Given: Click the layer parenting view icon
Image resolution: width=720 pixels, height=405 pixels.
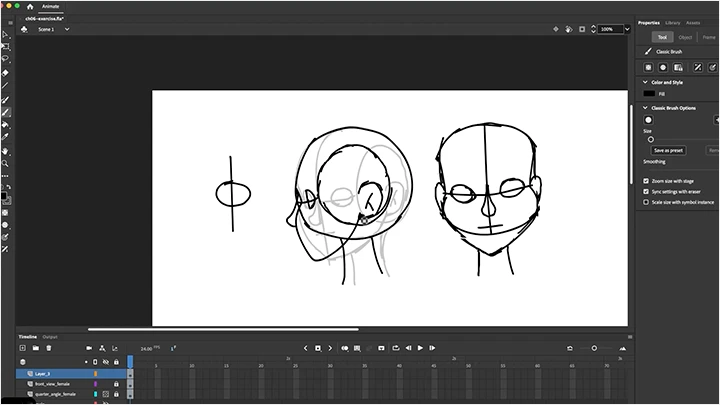Looking at the screenshot, I should 102,348.
